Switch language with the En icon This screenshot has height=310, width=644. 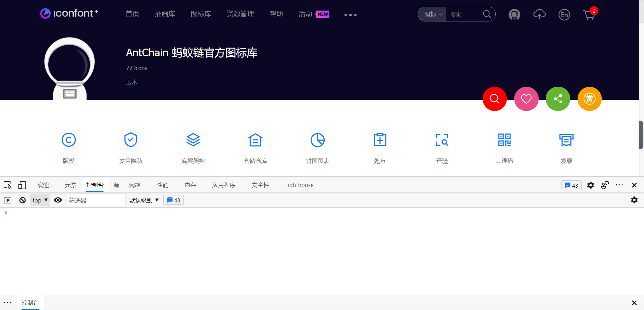(x=564, y=15)
